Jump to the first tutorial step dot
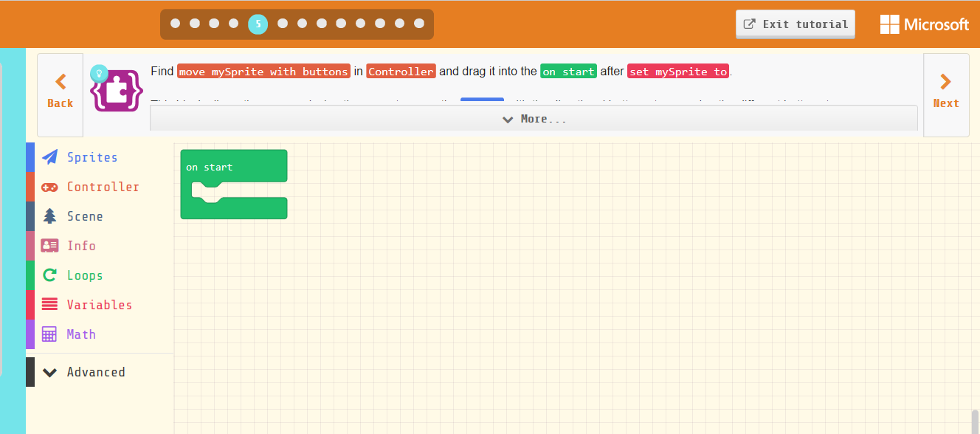The height and width of the screenshot is (434, 980). [x=176, y=24]
